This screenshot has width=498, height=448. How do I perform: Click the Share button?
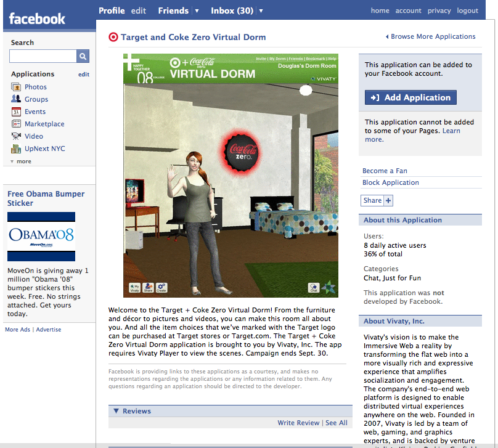coord(372,200)
